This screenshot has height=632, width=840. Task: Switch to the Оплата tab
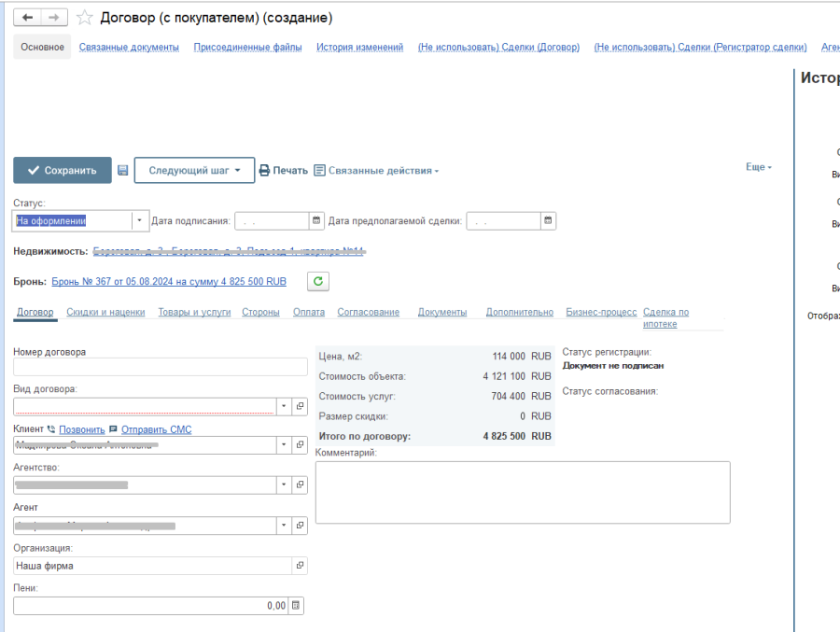click(x=308, y=313)
